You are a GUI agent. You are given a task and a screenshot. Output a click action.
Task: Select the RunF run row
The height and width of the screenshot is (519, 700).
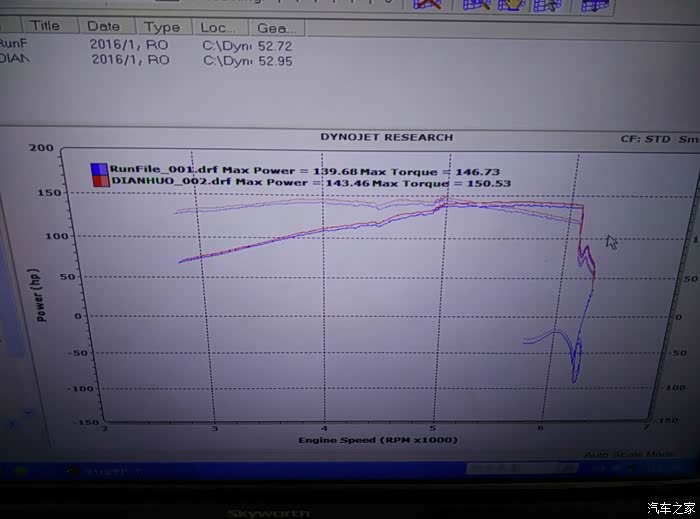147,45
